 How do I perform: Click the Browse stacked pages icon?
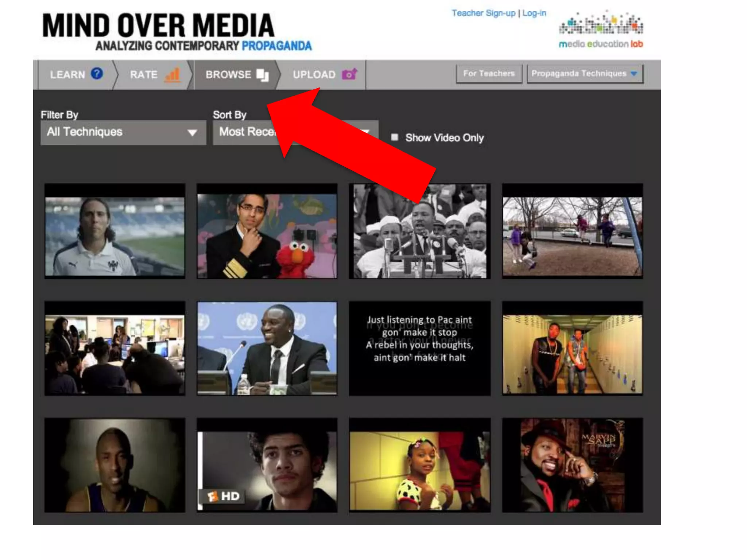pos(263,75)
